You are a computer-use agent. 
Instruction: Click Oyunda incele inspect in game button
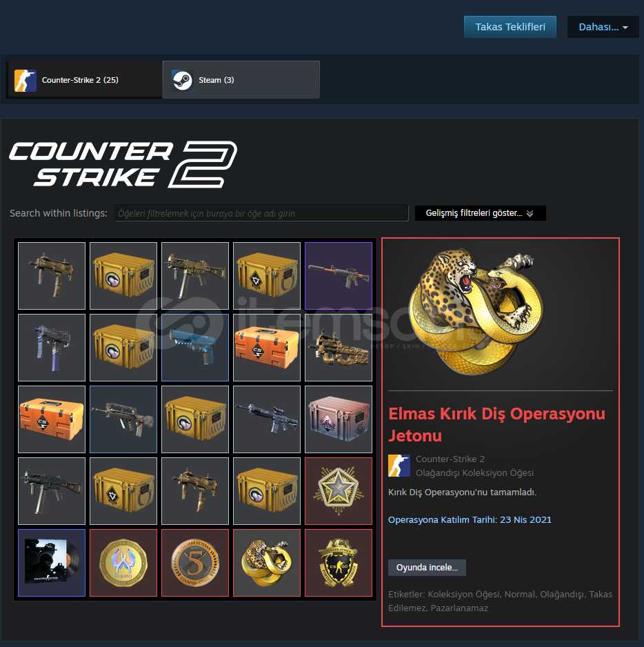pyautogui.click(x=427, y=568)
